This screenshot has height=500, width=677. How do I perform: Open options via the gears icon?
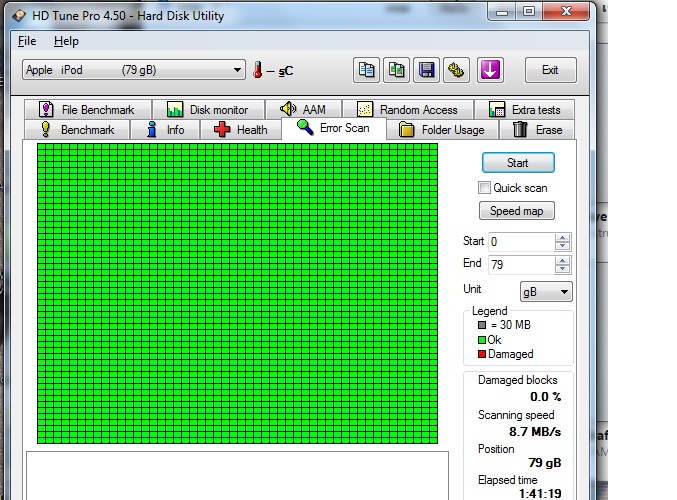(x=456, y=70)
